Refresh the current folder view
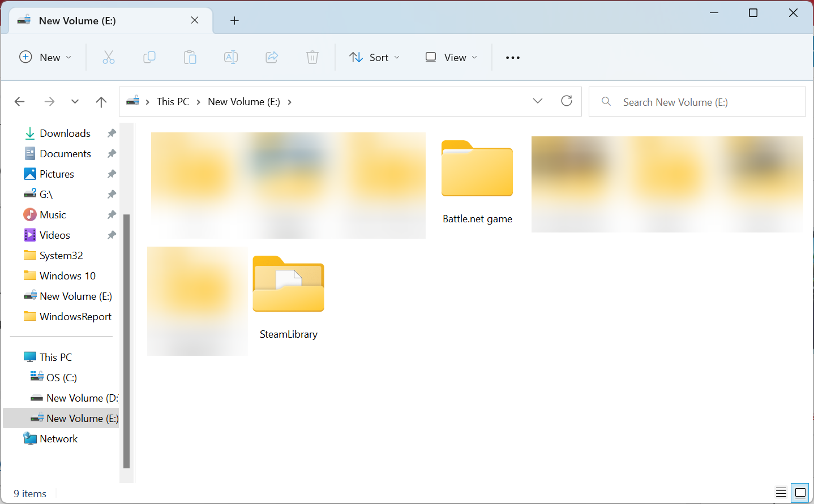814x504 pixels. coord(567,101)
